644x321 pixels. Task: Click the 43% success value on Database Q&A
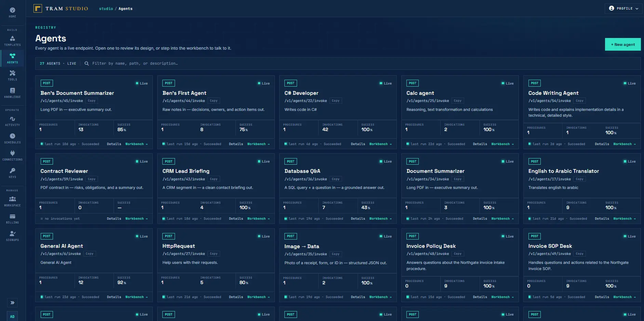click(366, 208)
